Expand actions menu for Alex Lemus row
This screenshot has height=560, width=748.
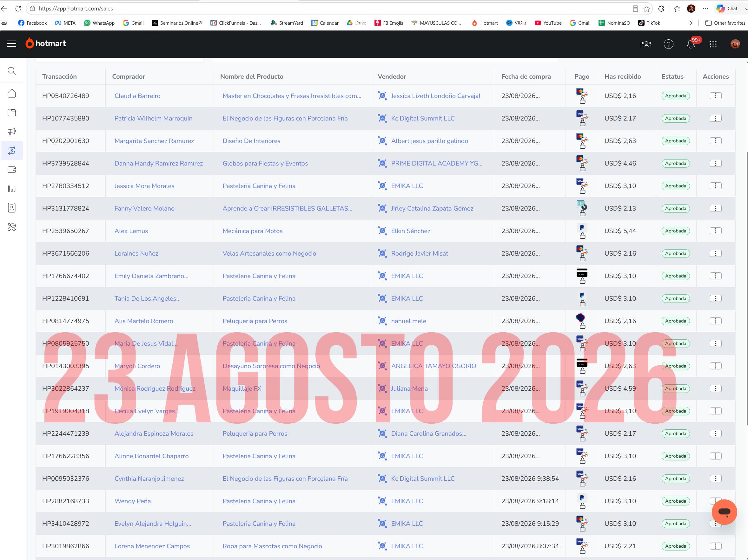coord(715,231)
